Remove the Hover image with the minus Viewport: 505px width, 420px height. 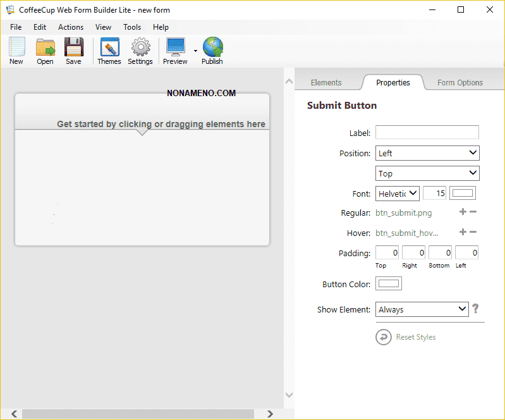(473, 232)
